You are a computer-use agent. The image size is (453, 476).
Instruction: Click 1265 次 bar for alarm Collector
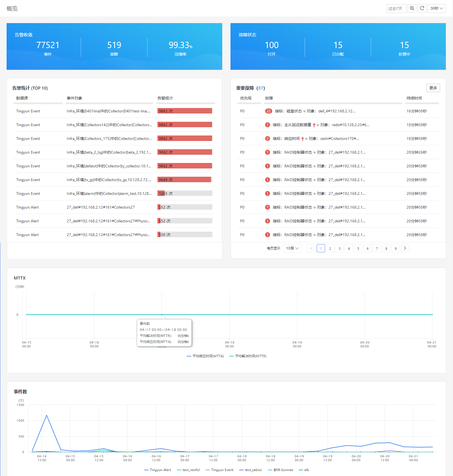[x=185, y=193]
